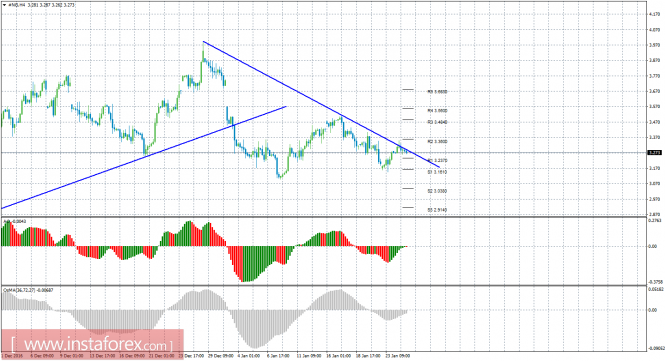Click the R4 pivot resistance level label
Screen dimensions: 665x361
[437, 111]
